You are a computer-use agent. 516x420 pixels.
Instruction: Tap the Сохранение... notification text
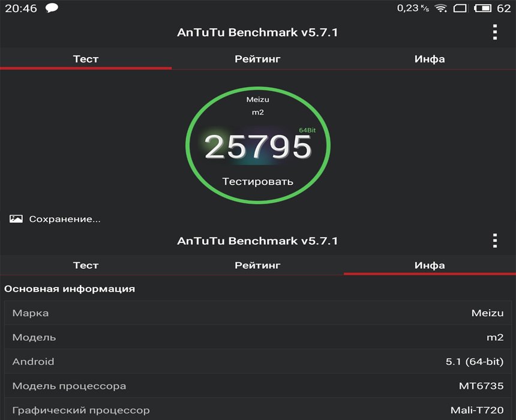[65, 219]
